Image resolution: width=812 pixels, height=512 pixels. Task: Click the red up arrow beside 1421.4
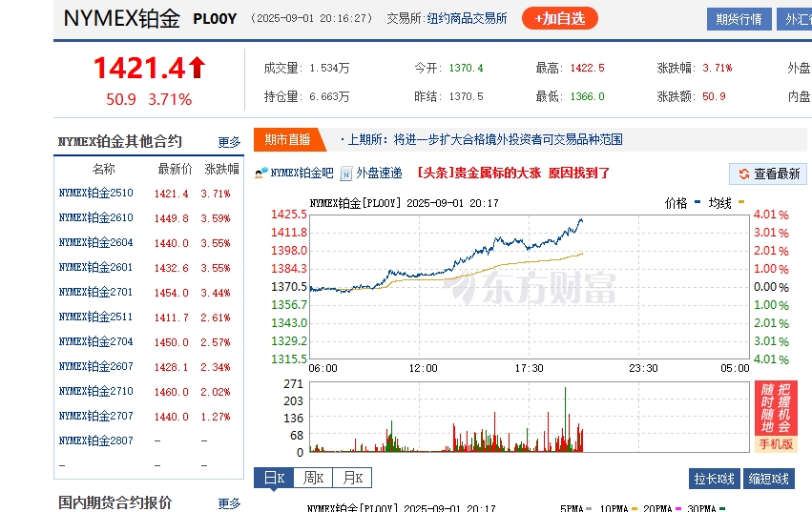pyautogui.click(x=197, y=68)
